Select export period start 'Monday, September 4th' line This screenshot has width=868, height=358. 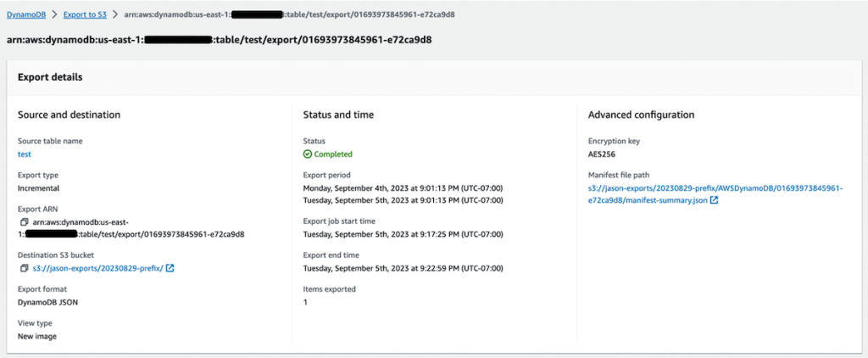(x=403, y=187)
